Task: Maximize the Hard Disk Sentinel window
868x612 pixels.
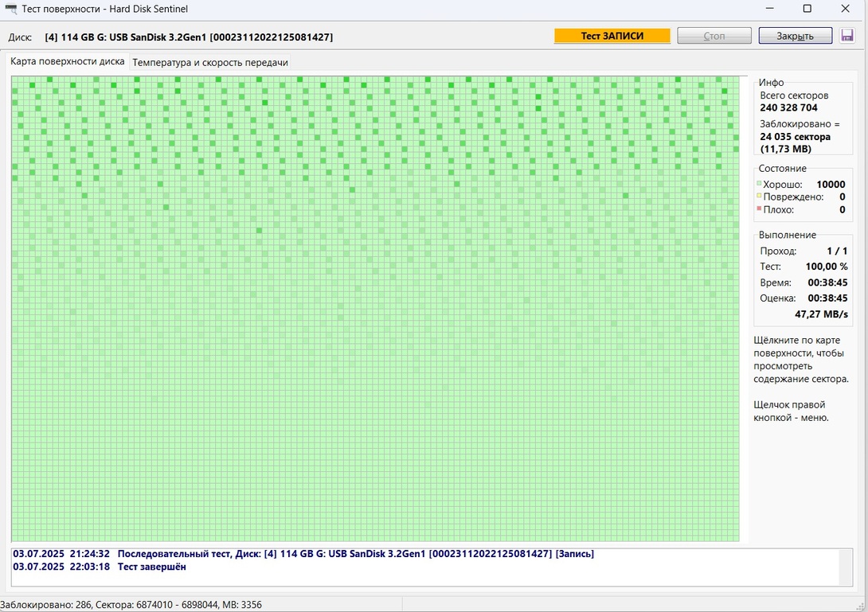Action: (807, 9)
